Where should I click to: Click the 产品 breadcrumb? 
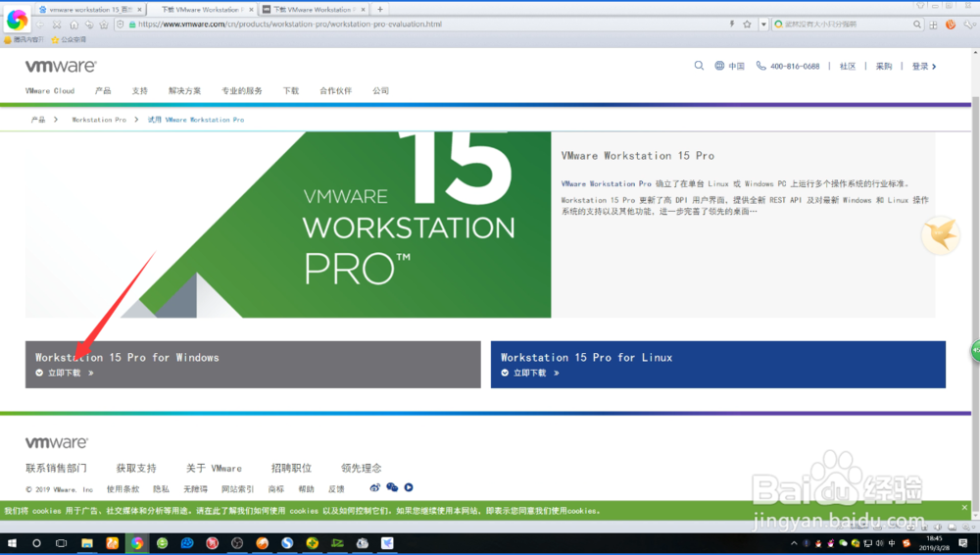pyautogui.click(x=38, y=120)
